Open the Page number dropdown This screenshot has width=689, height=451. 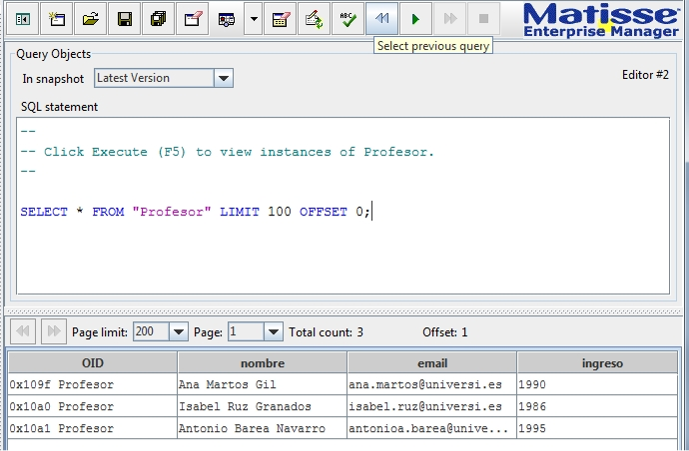click(273, 331)
